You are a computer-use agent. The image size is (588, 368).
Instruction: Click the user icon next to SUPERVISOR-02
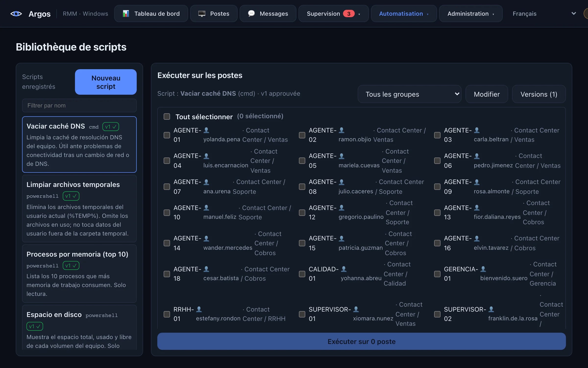tap(491, 309)
